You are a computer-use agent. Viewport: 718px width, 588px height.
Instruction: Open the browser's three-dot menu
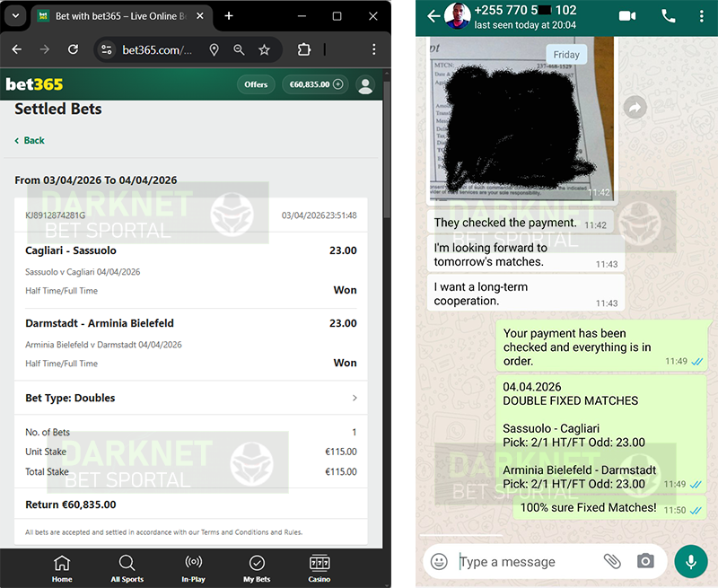374,50
